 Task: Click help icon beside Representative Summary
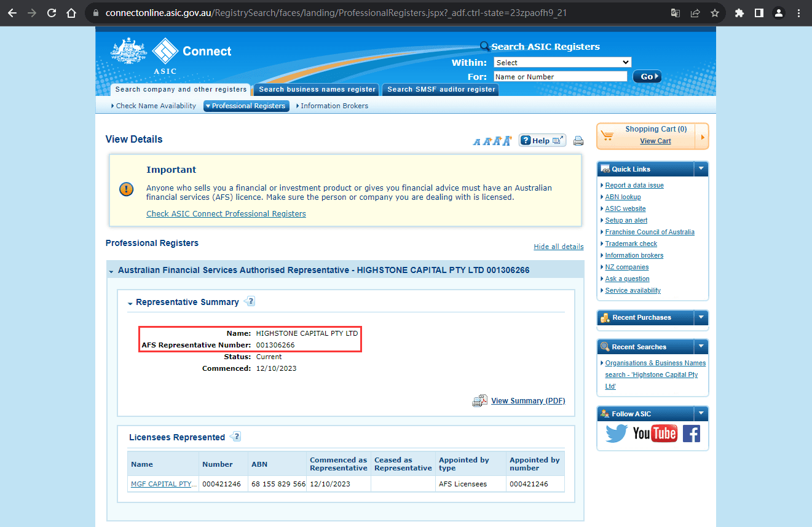point(250,301)
